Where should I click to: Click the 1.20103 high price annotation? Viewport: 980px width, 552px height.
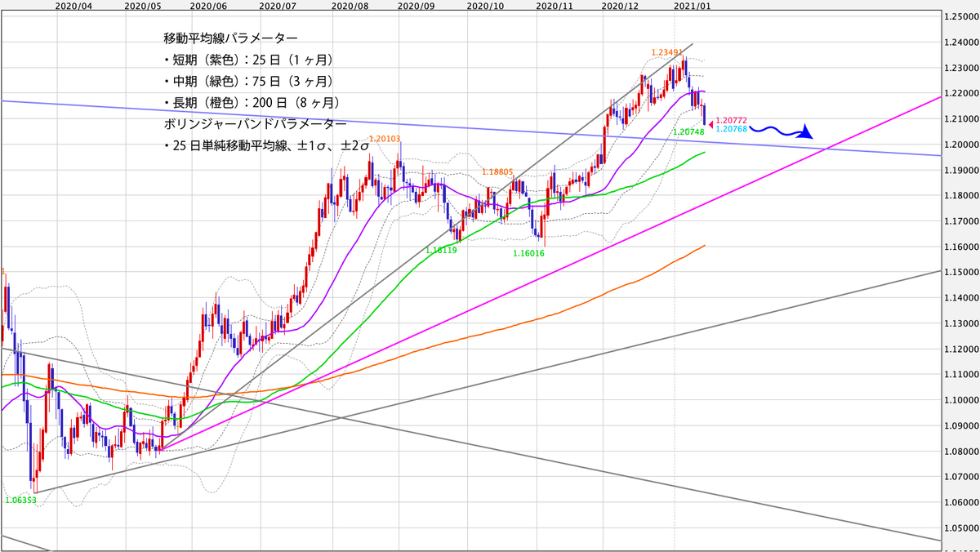[x=385, y=139]
